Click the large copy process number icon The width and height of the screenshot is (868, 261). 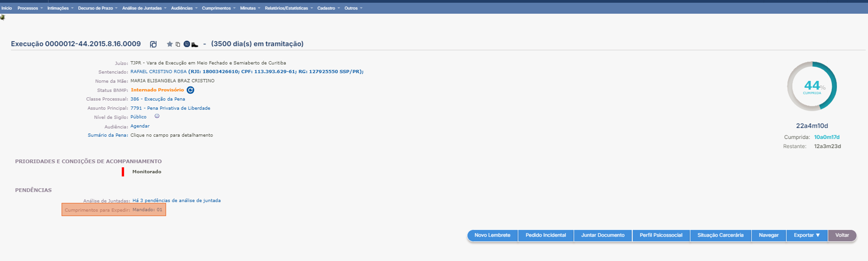(153, 44)
